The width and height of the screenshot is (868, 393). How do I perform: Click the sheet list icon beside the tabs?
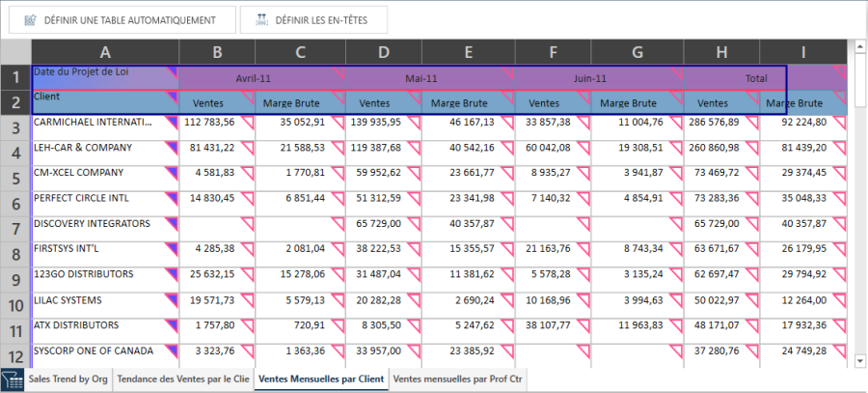pyautogui.click(x=12, y=380)
